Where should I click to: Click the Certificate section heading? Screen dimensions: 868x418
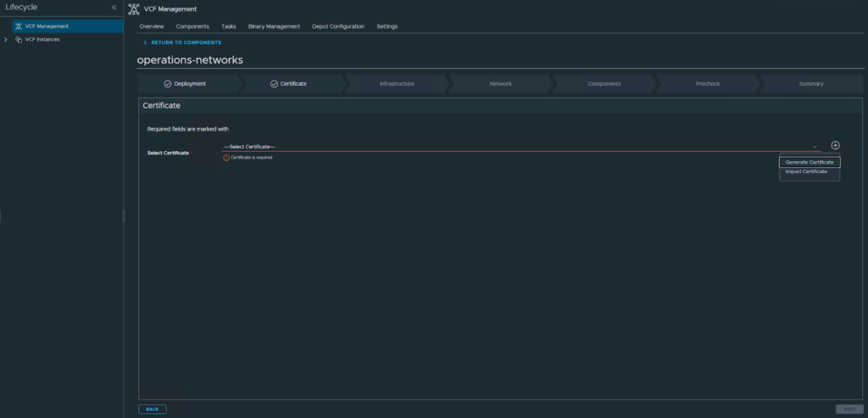[x=162, y=105]
